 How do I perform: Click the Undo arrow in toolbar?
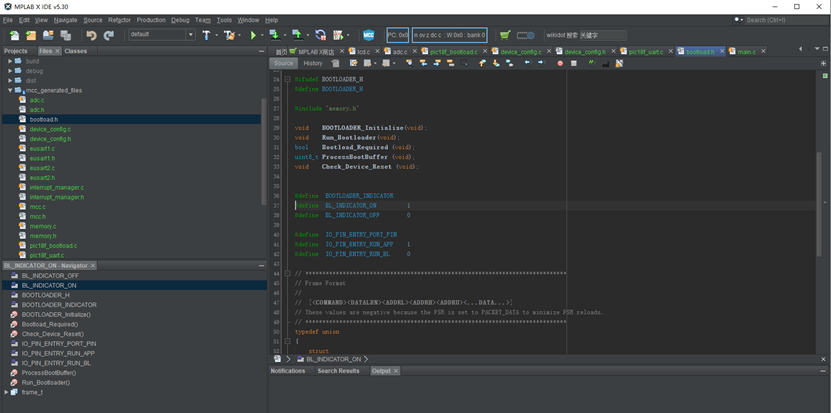(91, 35)
